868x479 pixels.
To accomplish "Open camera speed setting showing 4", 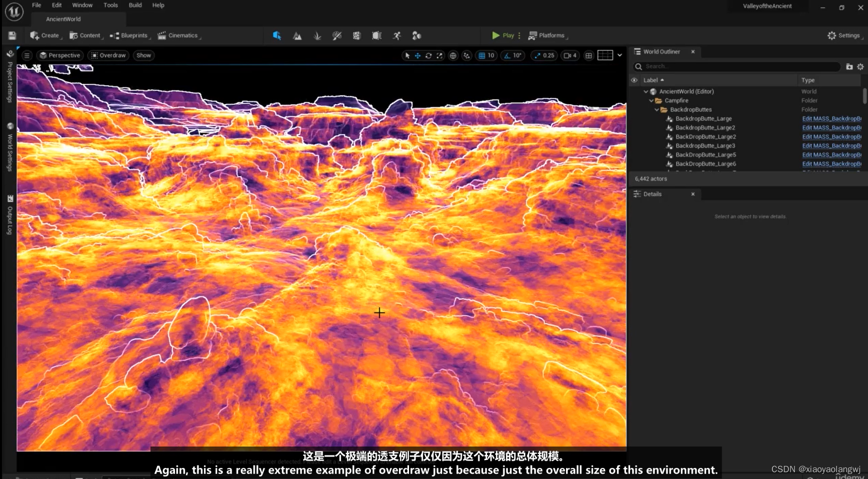I will tap(570, 56).
